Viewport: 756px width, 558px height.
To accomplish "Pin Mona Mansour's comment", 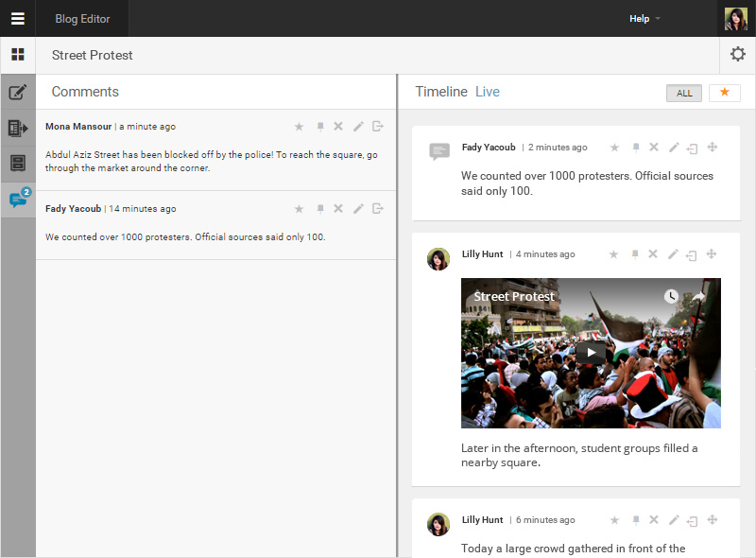I will click(x=319, y=126).
